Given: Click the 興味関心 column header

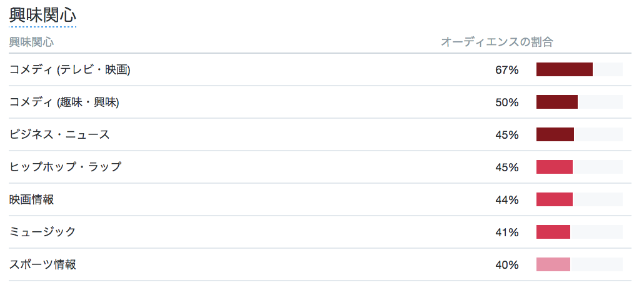Looking at the screenshot, I should [x=31, y=42].
